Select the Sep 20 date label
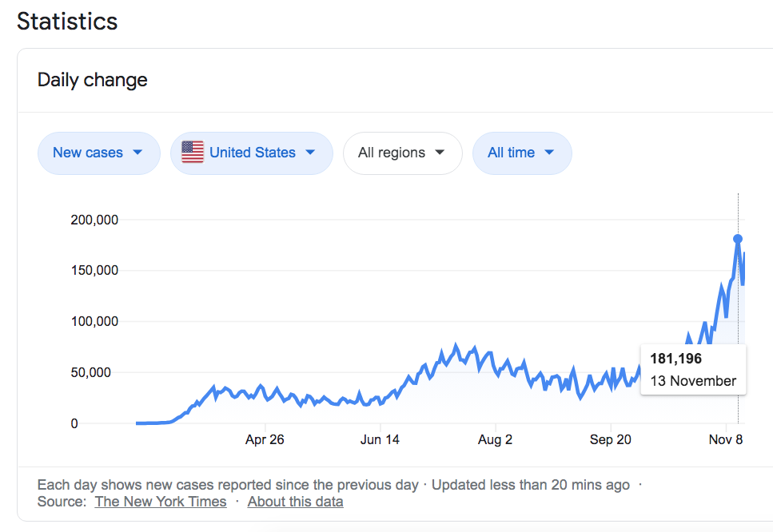Viewport: 773px width, 532px height. (x=611, y=439)
